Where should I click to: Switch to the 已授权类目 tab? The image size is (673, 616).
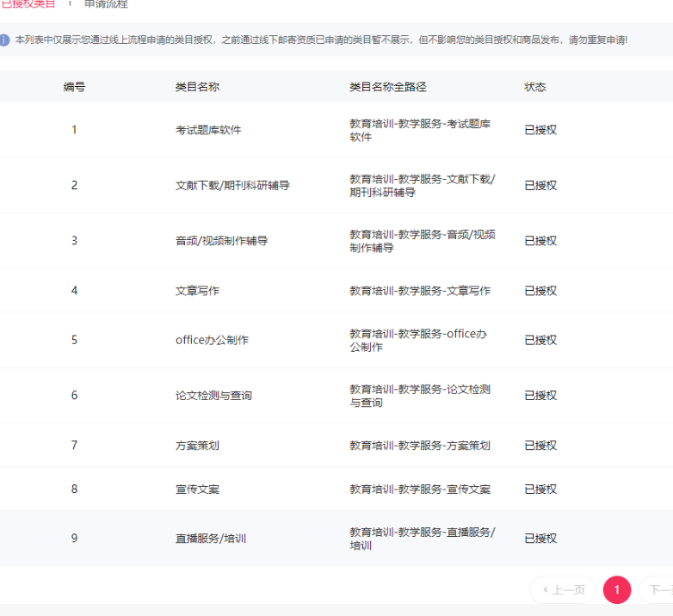pyautogui.click(x=28, y=4)
